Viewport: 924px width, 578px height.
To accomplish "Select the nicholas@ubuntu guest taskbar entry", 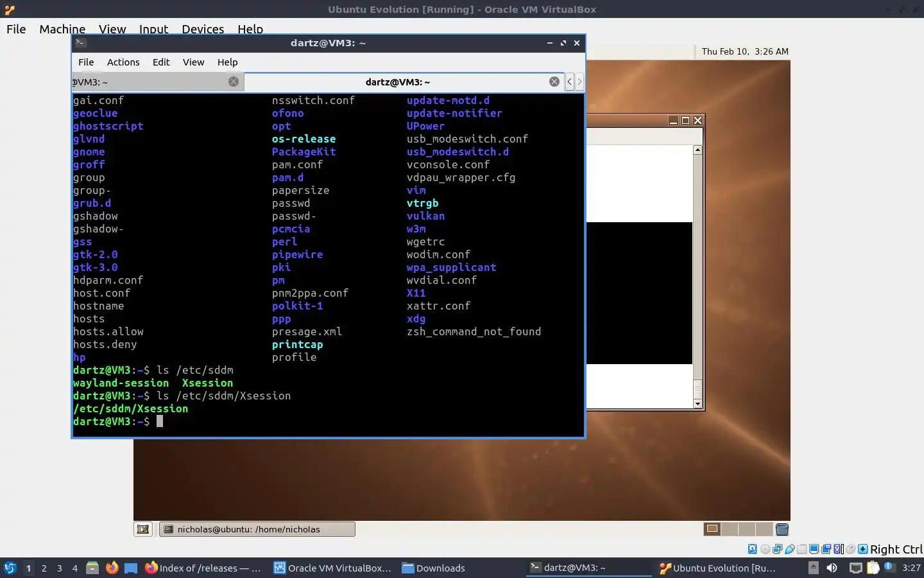I will pyautogui.click(x=257, y=529).
